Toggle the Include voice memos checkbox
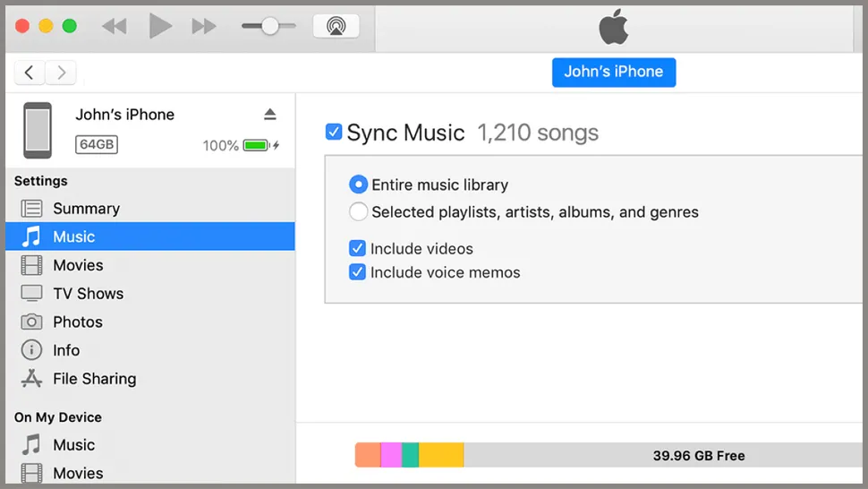Image resolution: width=868 pixels, height=489 pixels. (x=357, y=272)
